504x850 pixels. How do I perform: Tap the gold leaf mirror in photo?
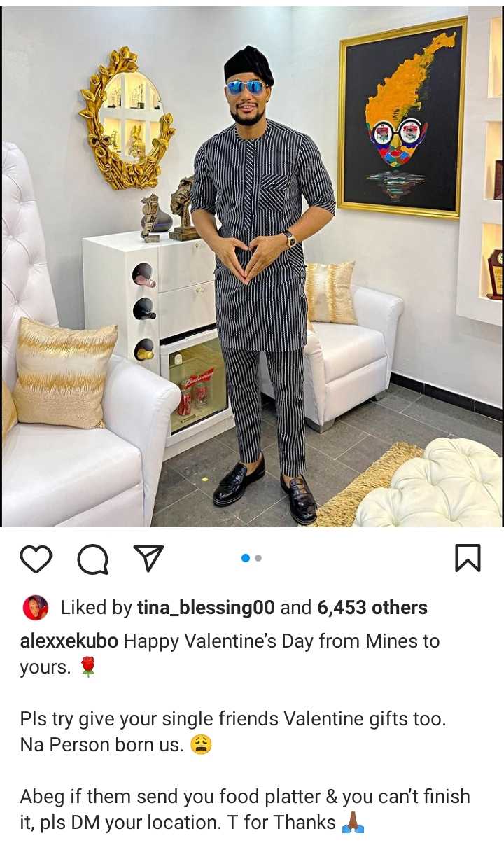(126, 118)
